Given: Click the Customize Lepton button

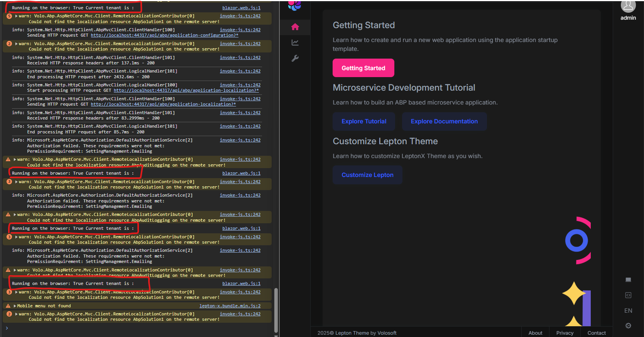Looking at the screenshot, I should coord(367,175).
